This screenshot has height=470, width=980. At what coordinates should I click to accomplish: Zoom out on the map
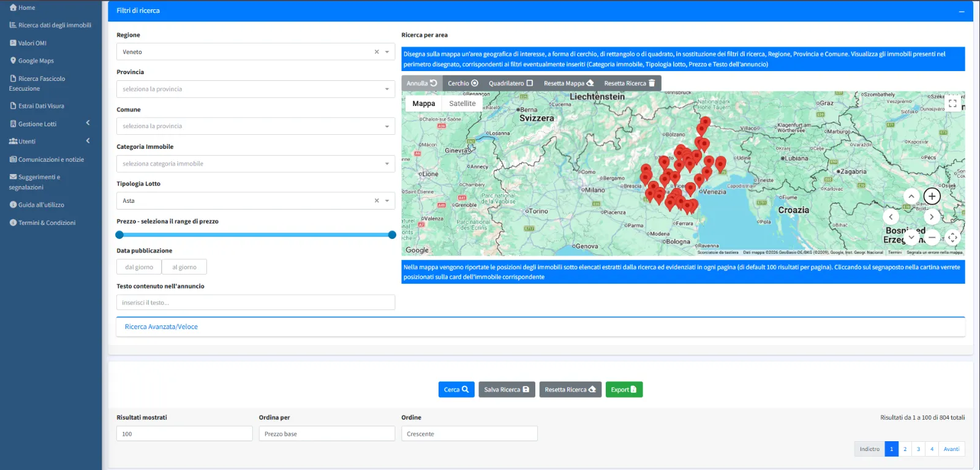(932, 237)
